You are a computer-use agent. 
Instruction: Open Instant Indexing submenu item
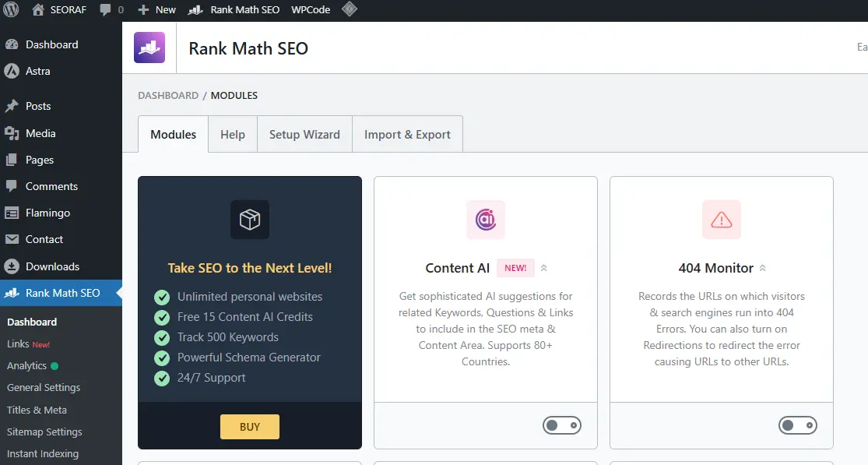click(x=43, y=454)
